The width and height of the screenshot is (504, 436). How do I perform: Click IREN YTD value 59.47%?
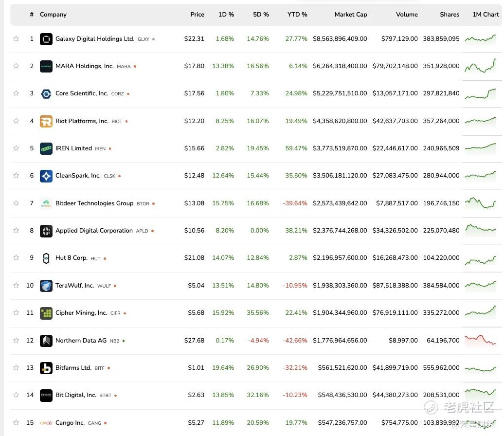pyautogui.click(x=296, y=148)
